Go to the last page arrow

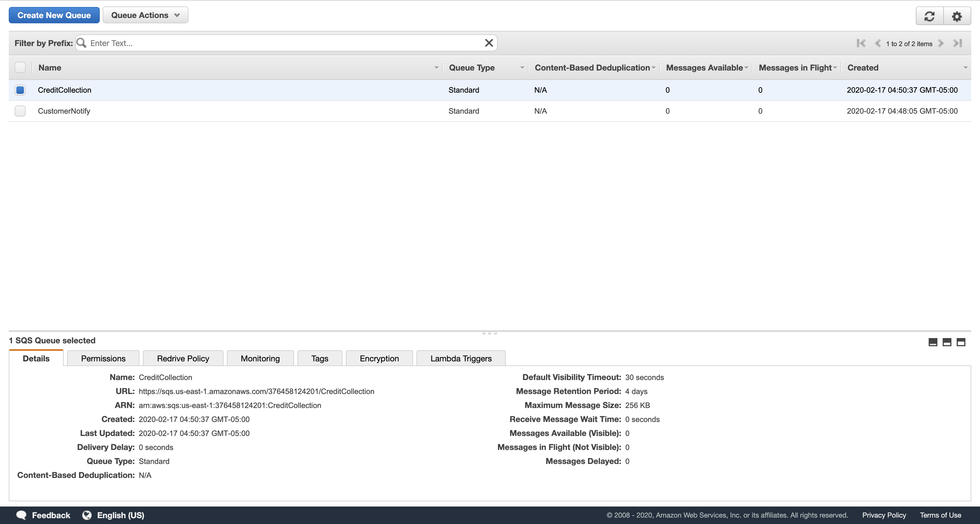958,43
